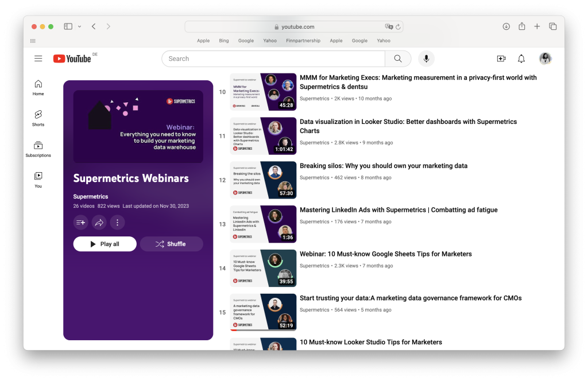The width and height of the screenshot is (588, 381).
Task: Open the account avatar menu
Action: tap(545, 59)
